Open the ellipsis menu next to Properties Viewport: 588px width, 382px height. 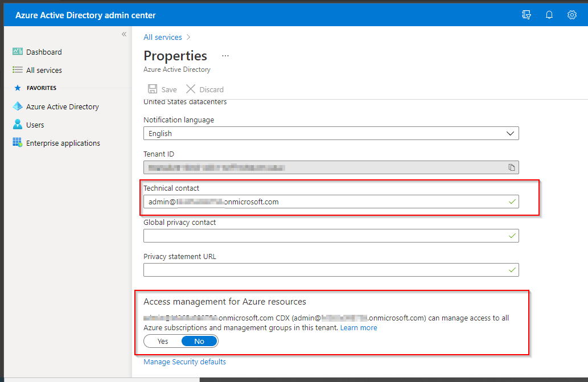pyautogui.click(x=225, y=56)
